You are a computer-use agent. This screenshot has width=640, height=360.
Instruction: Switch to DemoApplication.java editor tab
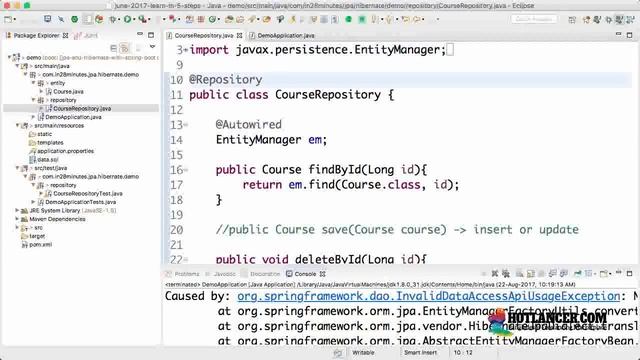(x=286, y=36)
